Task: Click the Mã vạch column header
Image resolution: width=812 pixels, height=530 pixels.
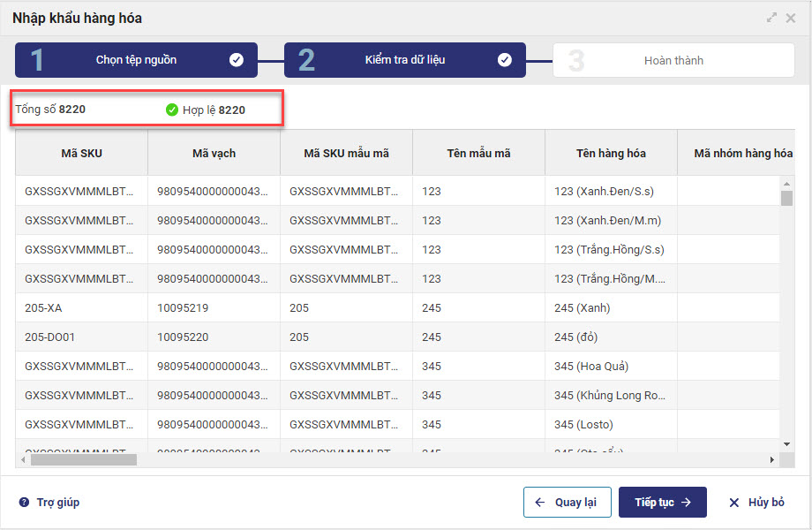Action: click(x=214, y=154)
